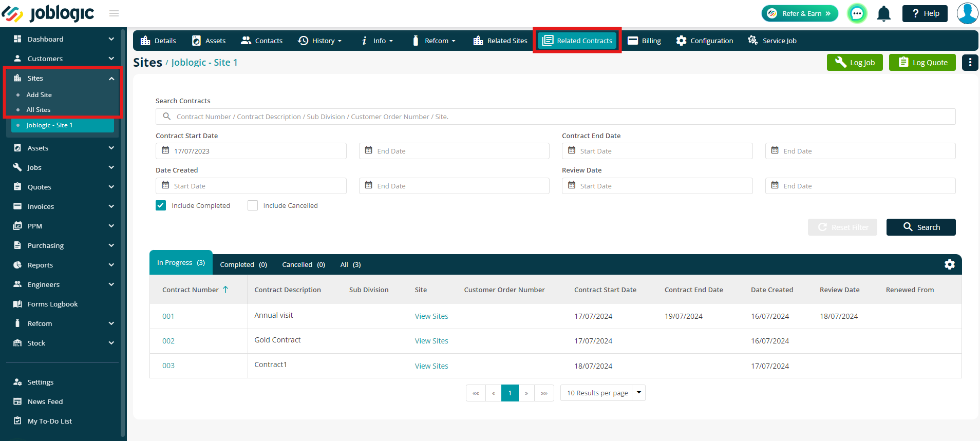
Task: Open the Help button
Action: tap(925, 13)
